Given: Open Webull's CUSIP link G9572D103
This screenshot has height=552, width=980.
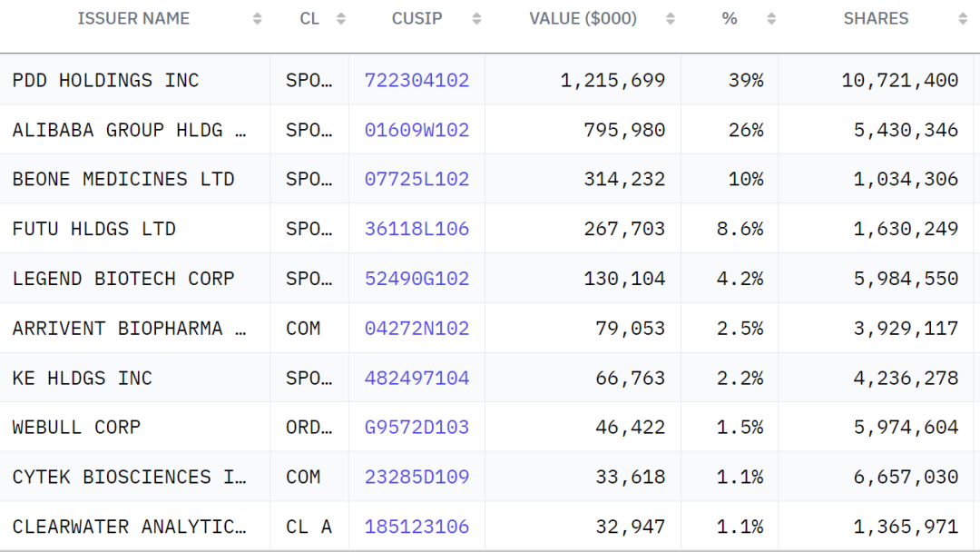Looking at the screenshot, I should click(416, 428).
